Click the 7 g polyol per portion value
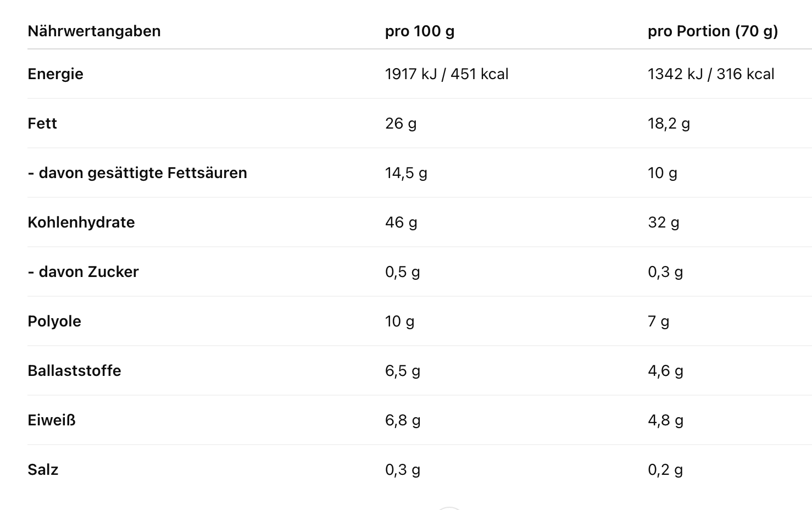The image size is (812, 510). coord(658,321)
